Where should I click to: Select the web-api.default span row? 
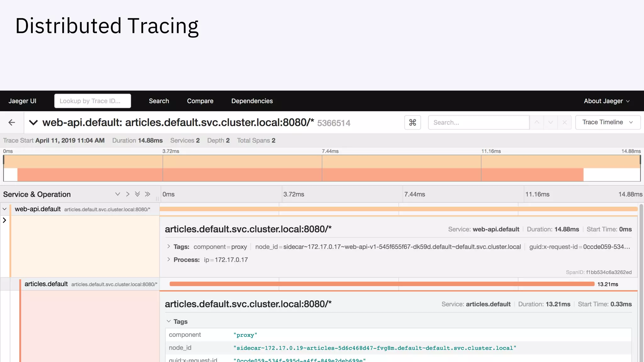click(80, 209)
